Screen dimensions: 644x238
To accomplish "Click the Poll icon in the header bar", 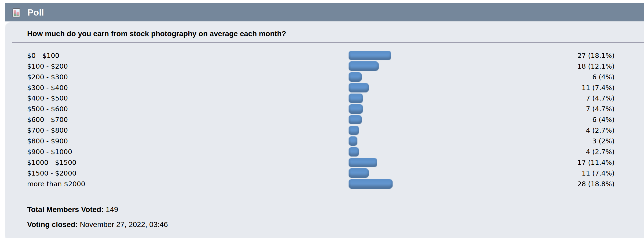I will tap(16, 12).
